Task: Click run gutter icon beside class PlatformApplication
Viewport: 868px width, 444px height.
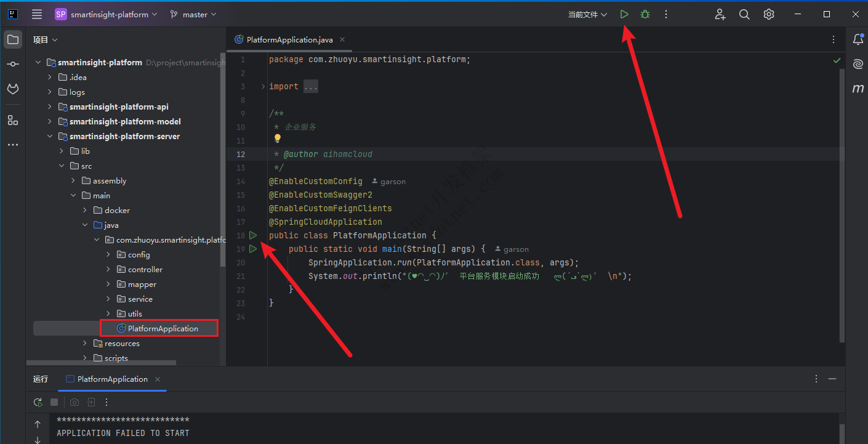Action: click(253, 235)
